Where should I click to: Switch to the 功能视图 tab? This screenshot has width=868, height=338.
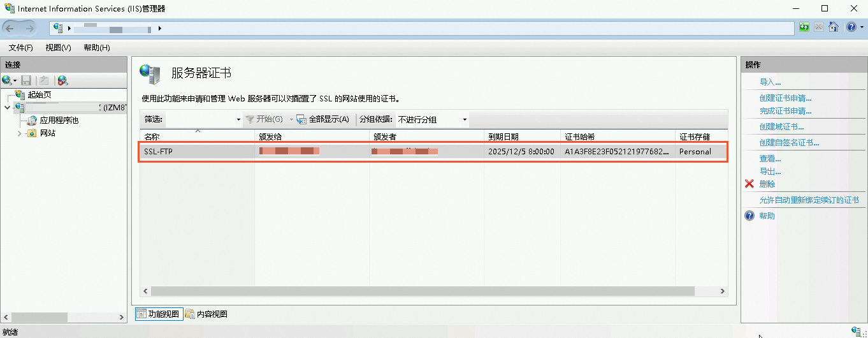[x=158, y=314]
